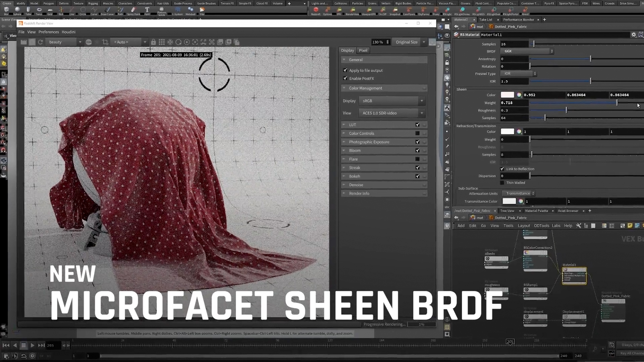The width and height of the screenshot is (644, 362).
Task: Toggle Link to Reflection checkbox
Action: point(502,169)
